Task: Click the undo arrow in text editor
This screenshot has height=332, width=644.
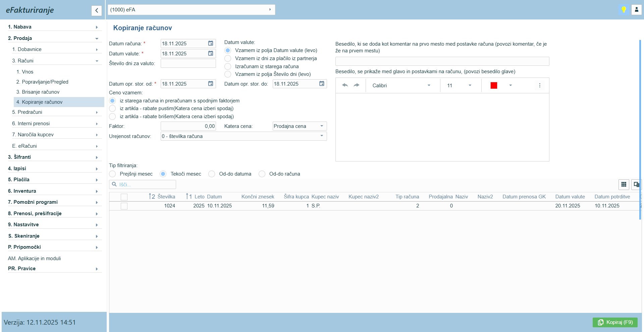Action: coord(345,85)
